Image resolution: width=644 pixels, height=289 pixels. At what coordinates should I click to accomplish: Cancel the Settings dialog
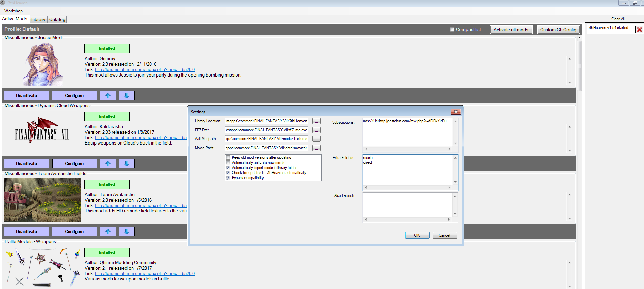click(x=444, y=235)
